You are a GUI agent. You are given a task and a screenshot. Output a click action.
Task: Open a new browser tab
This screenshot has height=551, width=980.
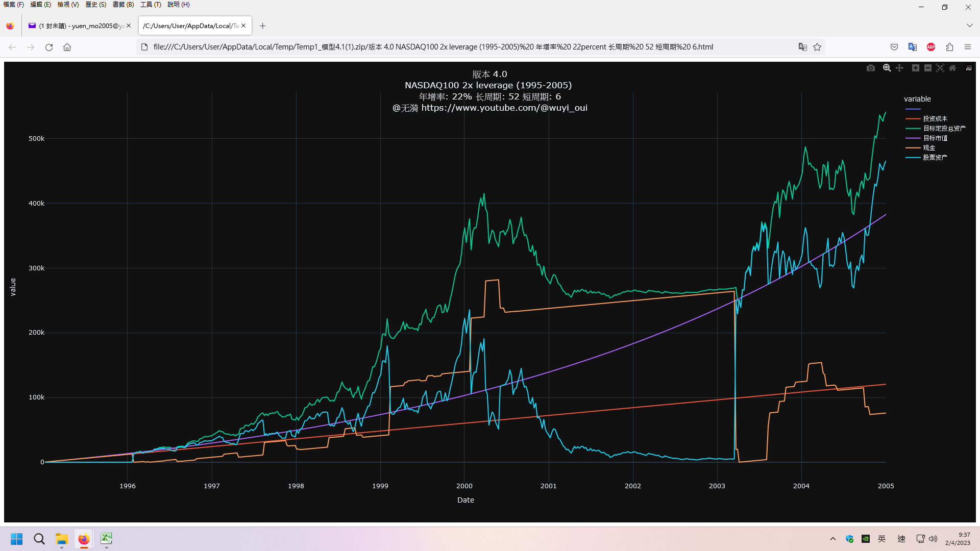click(x=262, y=26)
